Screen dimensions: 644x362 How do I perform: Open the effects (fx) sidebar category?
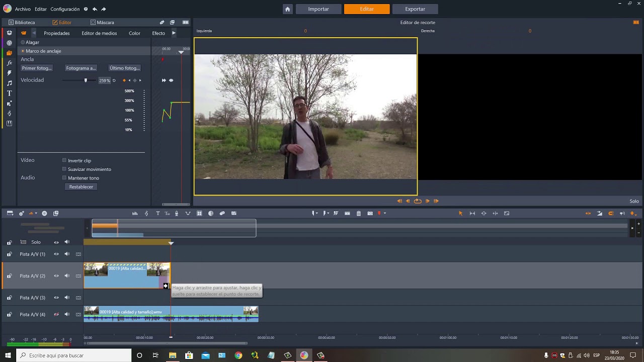(9, 63)
